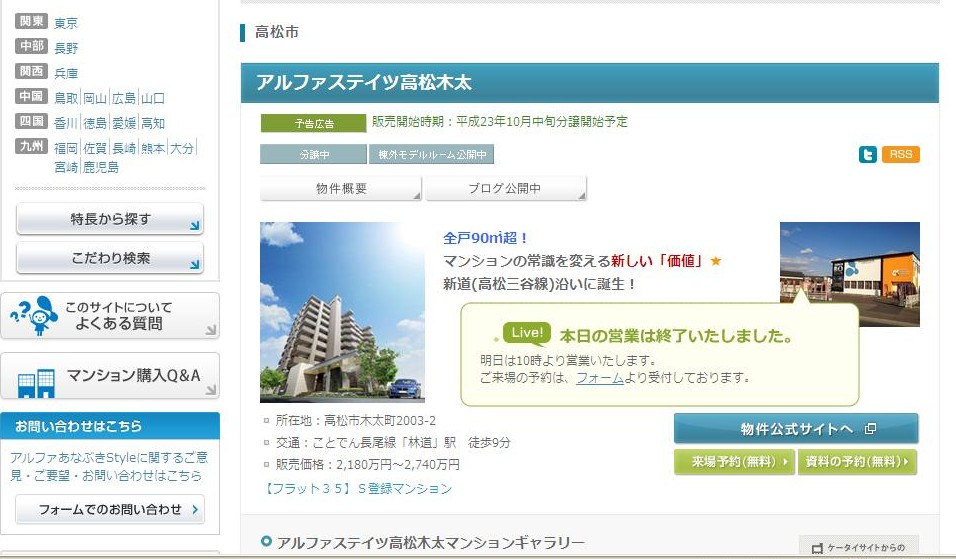The height and width of the screenshot is (559, 956).
Task: Click お問い合わせはこちら blue header
Action: pos(110,425)
